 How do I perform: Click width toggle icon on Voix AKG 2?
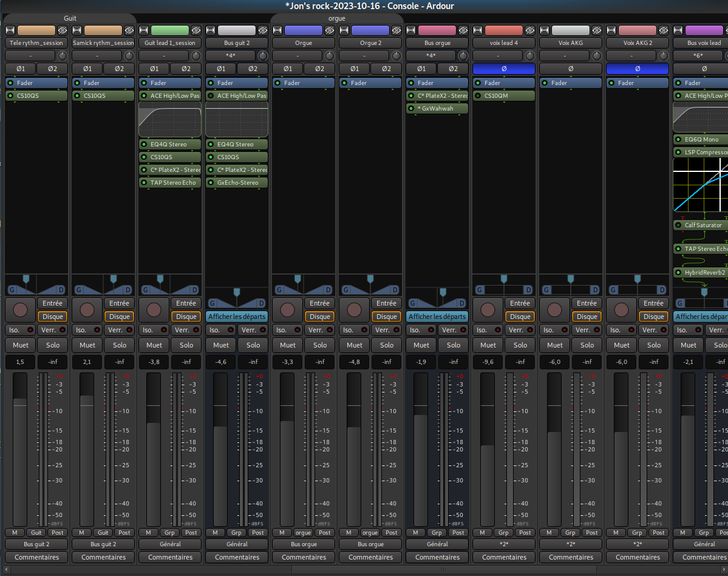coord(611,30)
